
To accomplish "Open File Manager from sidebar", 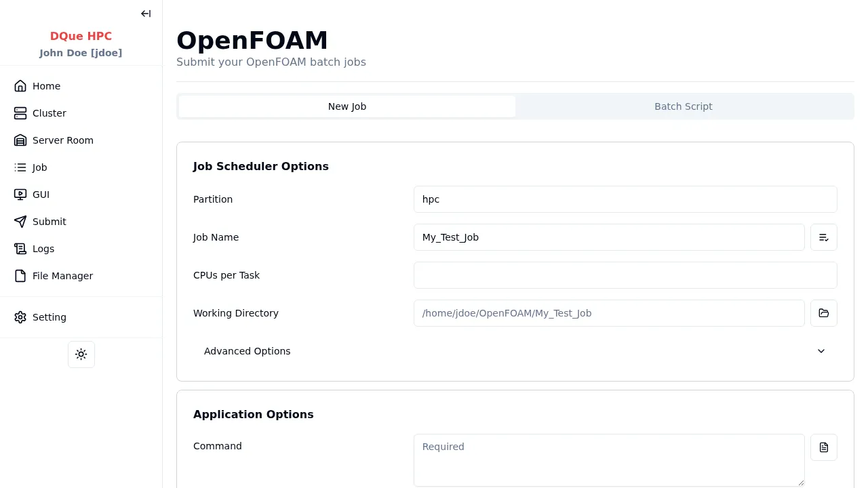I will 62,276.
